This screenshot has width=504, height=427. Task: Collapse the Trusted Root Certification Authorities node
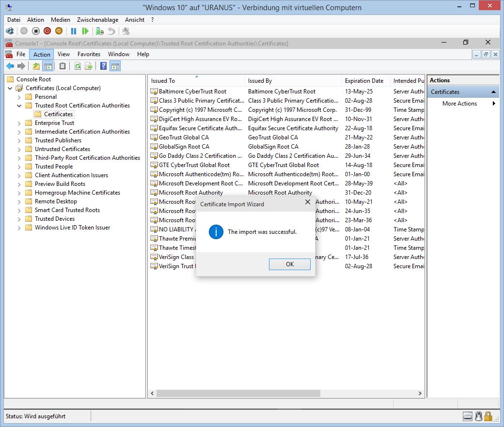[19, 106]
